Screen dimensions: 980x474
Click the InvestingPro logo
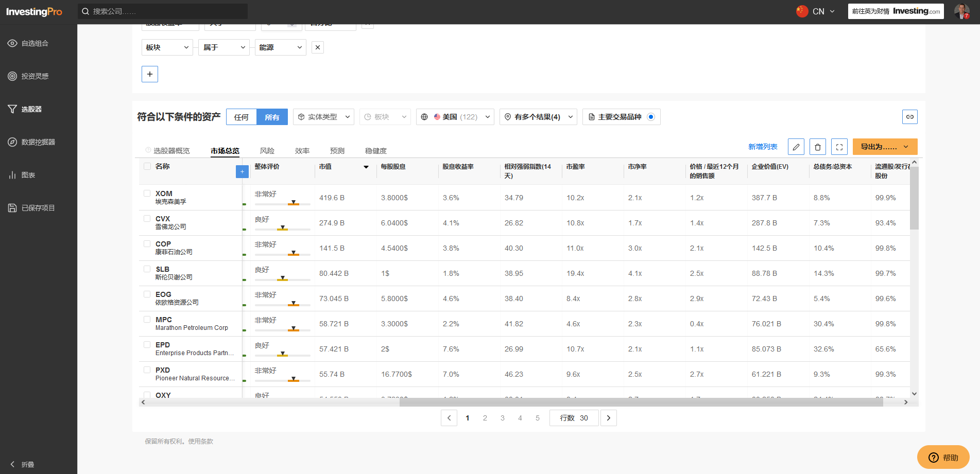(x=34, y=11)
